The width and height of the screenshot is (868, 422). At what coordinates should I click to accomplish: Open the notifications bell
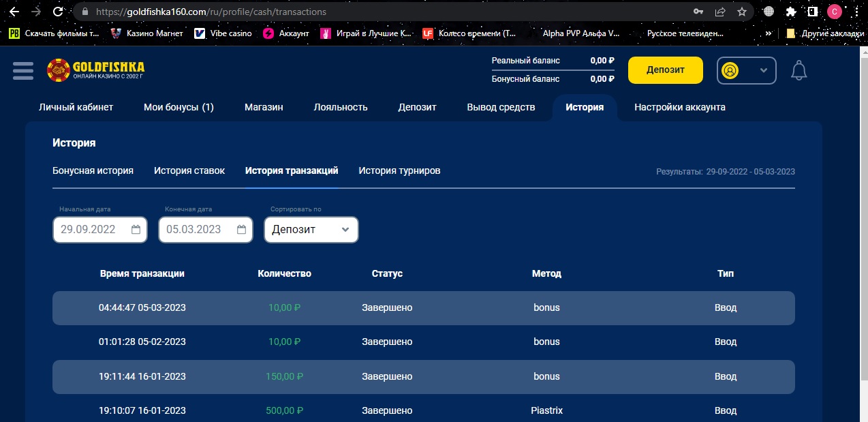coord(799,70)
